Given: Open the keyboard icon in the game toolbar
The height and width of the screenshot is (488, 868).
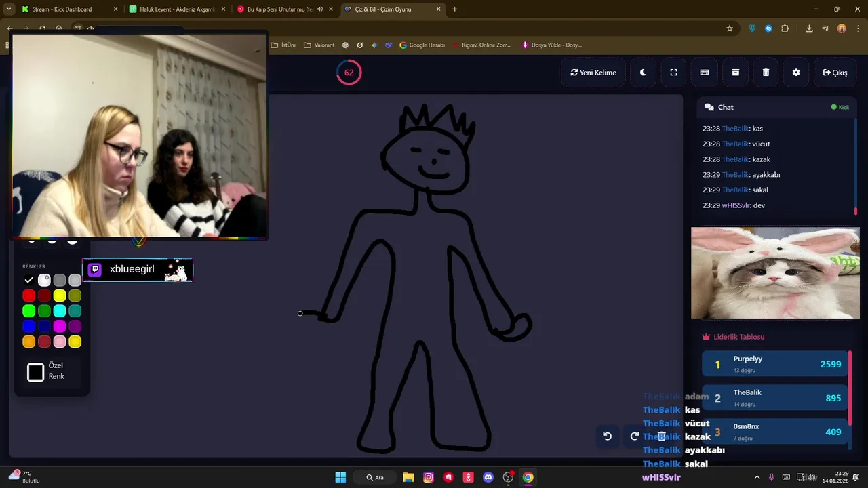Looking at the screenshot, I should (x=705, y=73).
